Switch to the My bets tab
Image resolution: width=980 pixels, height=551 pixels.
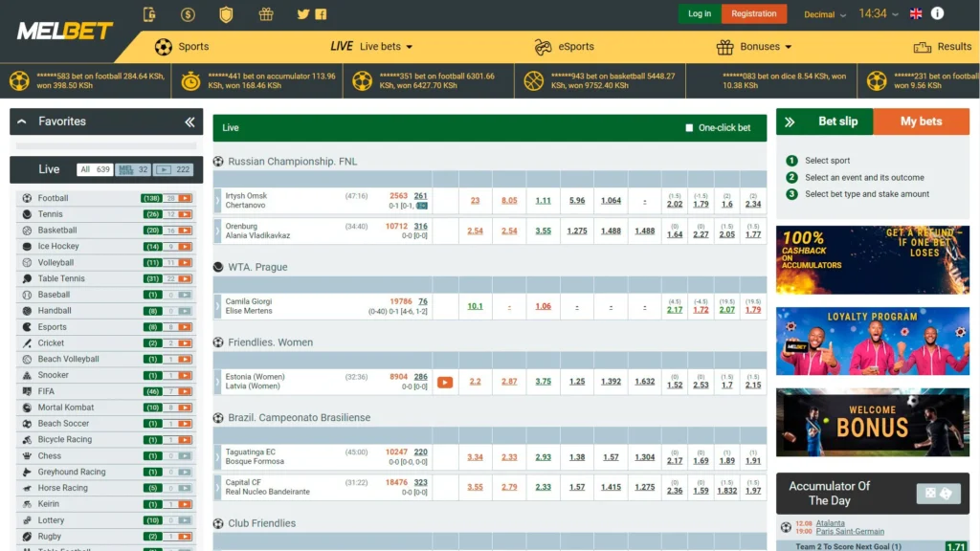(x=921, y=121)
